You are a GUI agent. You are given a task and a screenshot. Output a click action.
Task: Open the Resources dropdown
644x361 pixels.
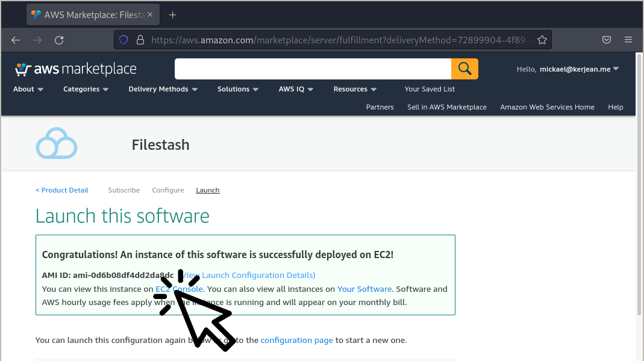[x=355, y=89]
